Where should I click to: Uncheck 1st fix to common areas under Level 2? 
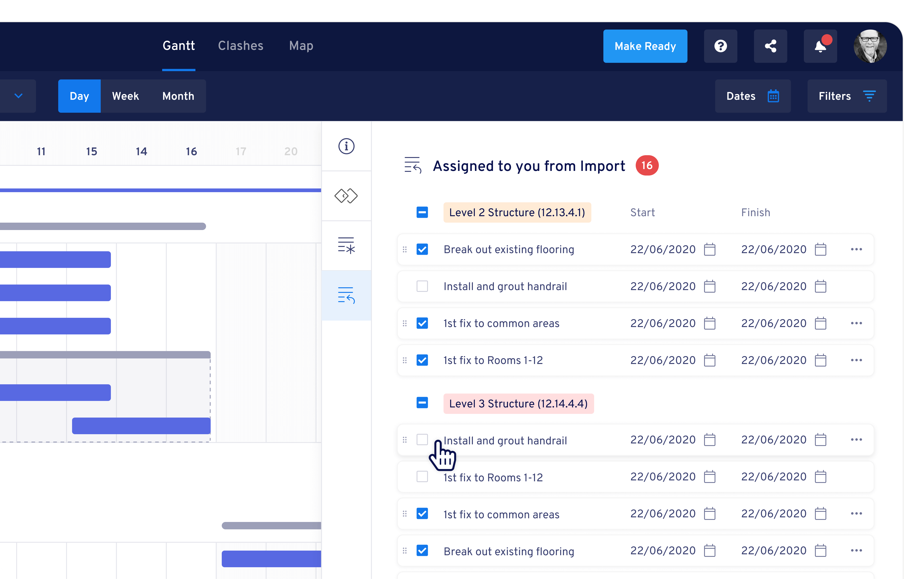click(422, 323)
